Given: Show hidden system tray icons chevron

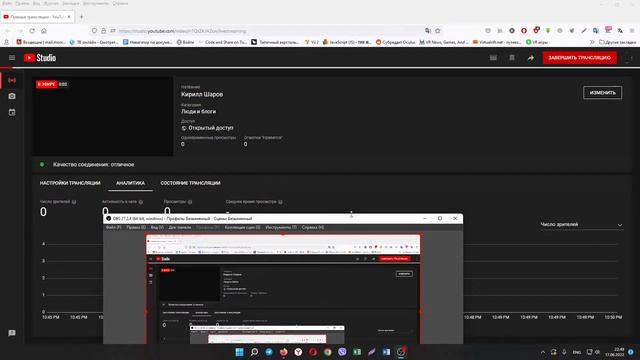Looking at the screenshot, I should tap(543, 352).
